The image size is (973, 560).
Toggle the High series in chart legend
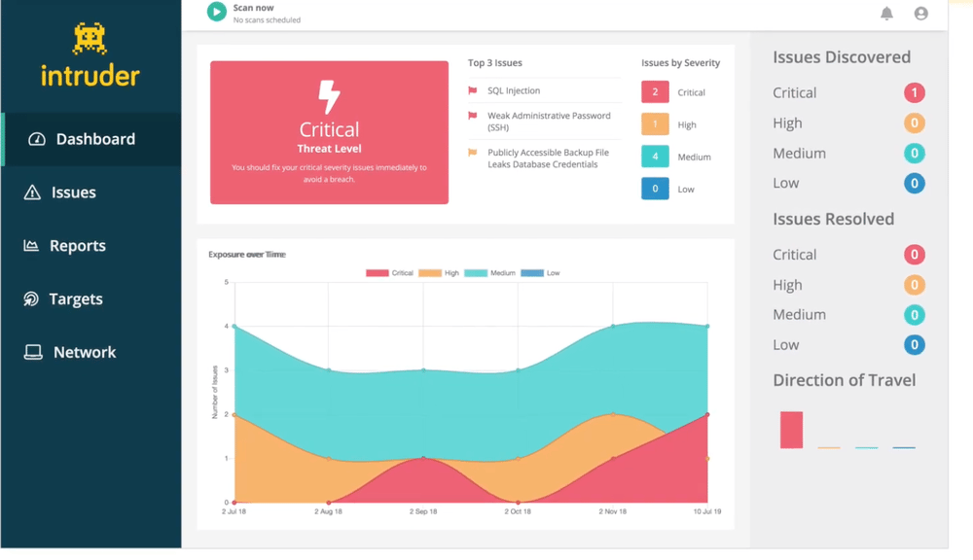pos(439,273)
